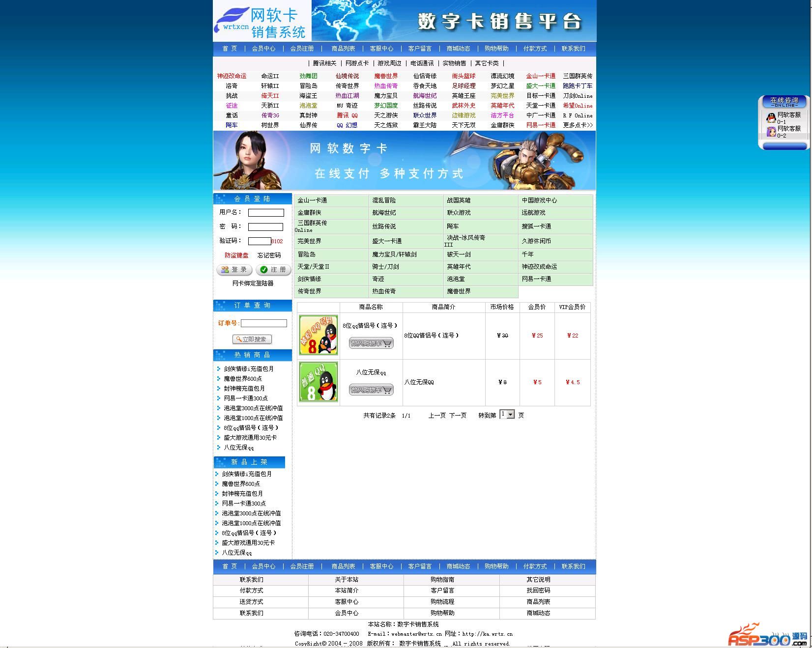
Task: Select the 其它卡类 category tab
Action: (487, 63)
